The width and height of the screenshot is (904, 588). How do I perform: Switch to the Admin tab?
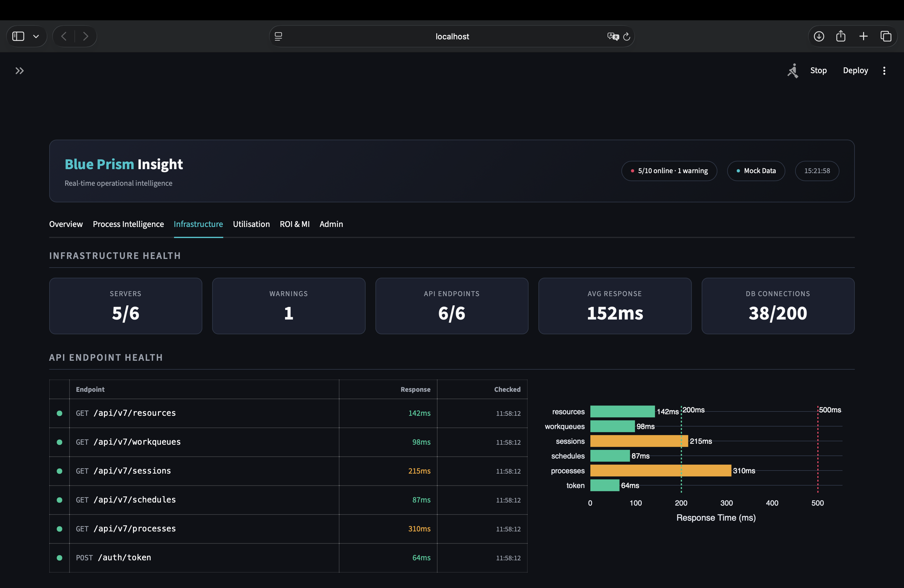click(x=331, y=224)
